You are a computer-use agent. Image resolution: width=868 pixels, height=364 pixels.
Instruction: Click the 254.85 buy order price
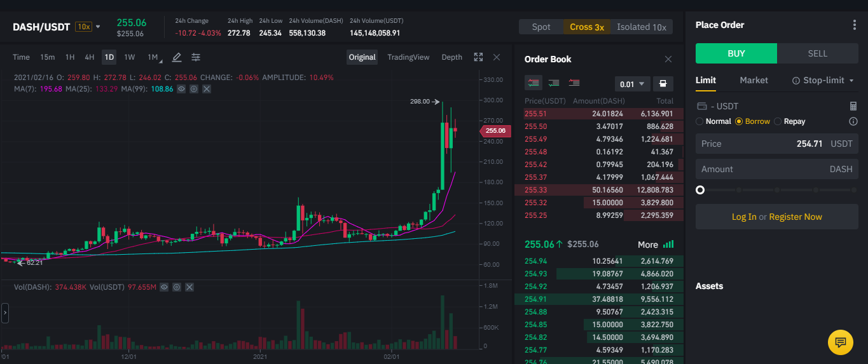(535, 325)
